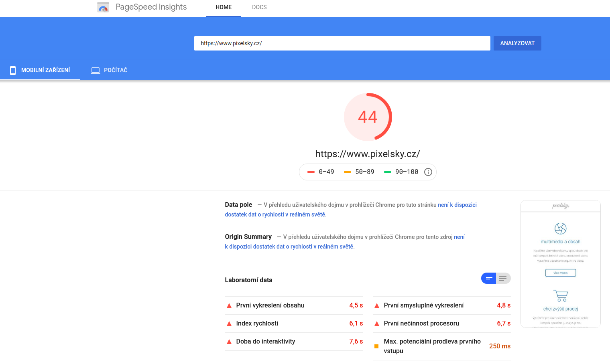This screenshot has height=364, width=610.
Task: Click the 'Index rychlosti' metric label
Action: coord(257,324)
